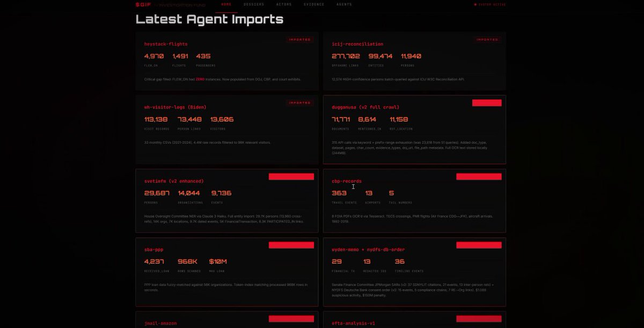Click the SYSTEM ACTIVE status indicator

(490, 4)
